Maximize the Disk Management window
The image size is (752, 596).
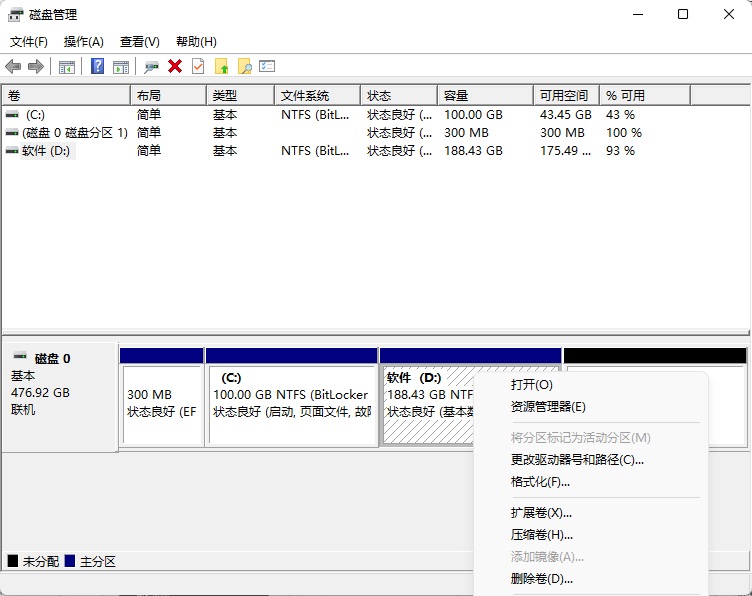683,14
